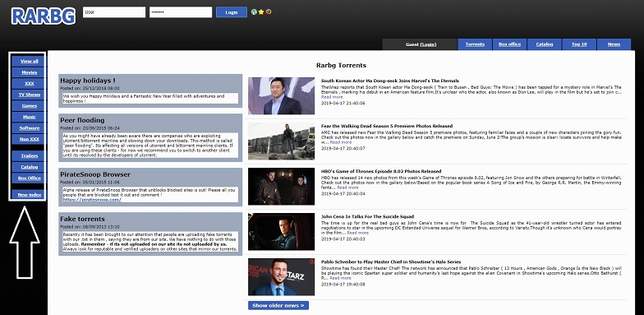Open the Pablo Schreiber Master Chief headline
Image resolution: width=644 pixels, height=315 pixels.
(x=391, y=262)
